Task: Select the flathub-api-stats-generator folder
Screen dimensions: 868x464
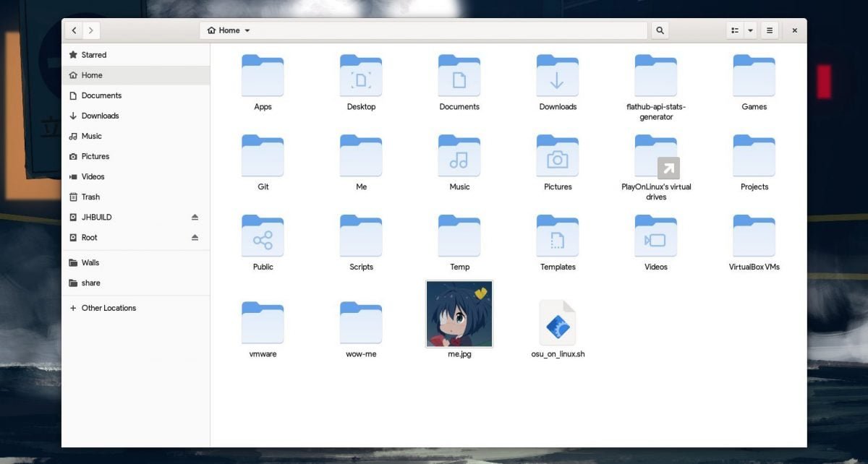Action: tap(656, 87)
